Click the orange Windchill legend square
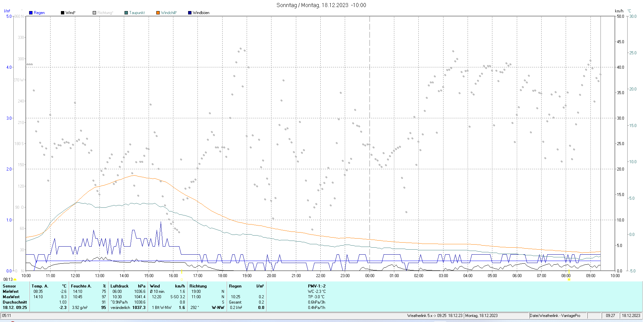 point(158,13)
